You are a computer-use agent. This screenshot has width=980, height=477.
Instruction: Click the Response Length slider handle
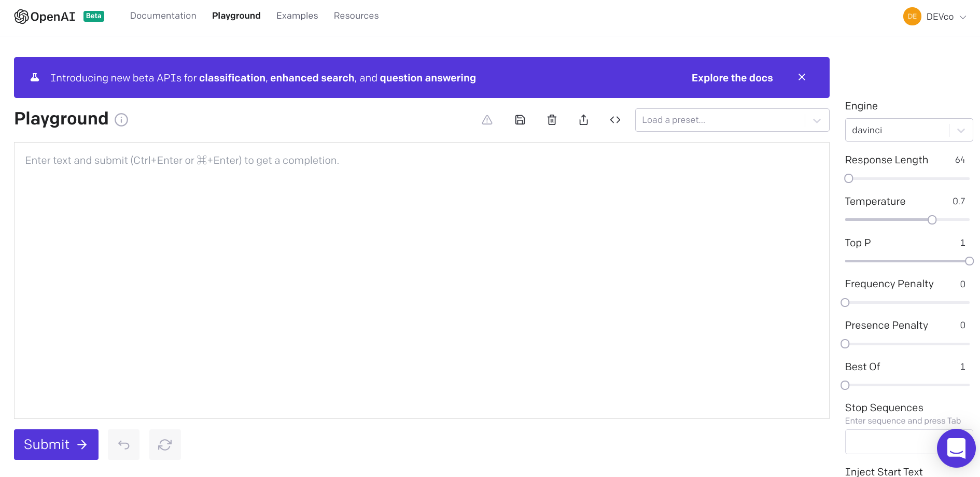(x=848, y=178)
